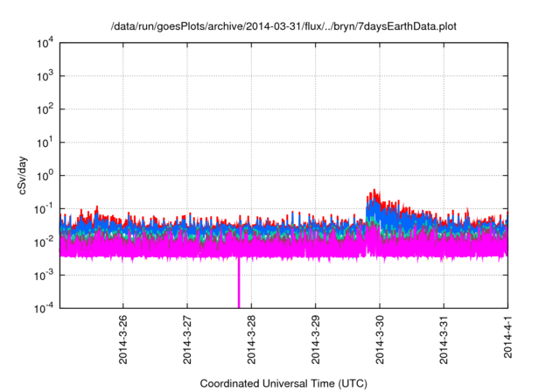Click the 2014-3-28 date tick label
The width and height of the screenshot is (560, 392).
[251, 339]
